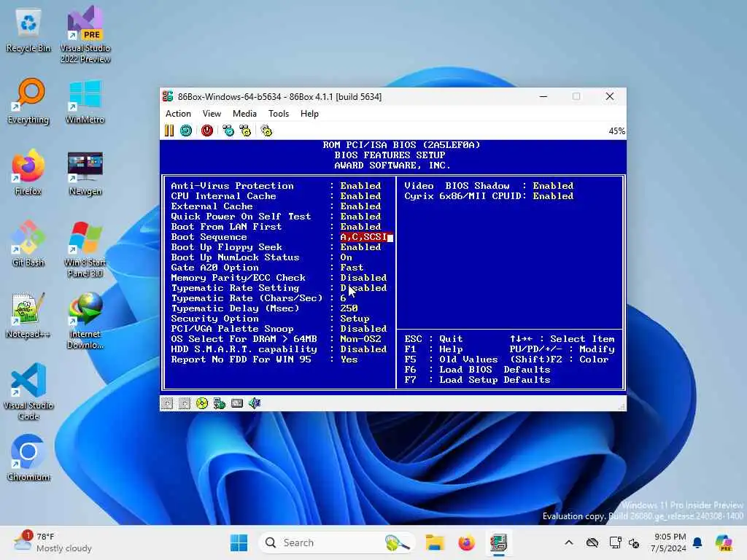747x560 pixels.
Task: Select the Chromium desktop shortcut
Action: pyautogui.click(x=28, y=458)
